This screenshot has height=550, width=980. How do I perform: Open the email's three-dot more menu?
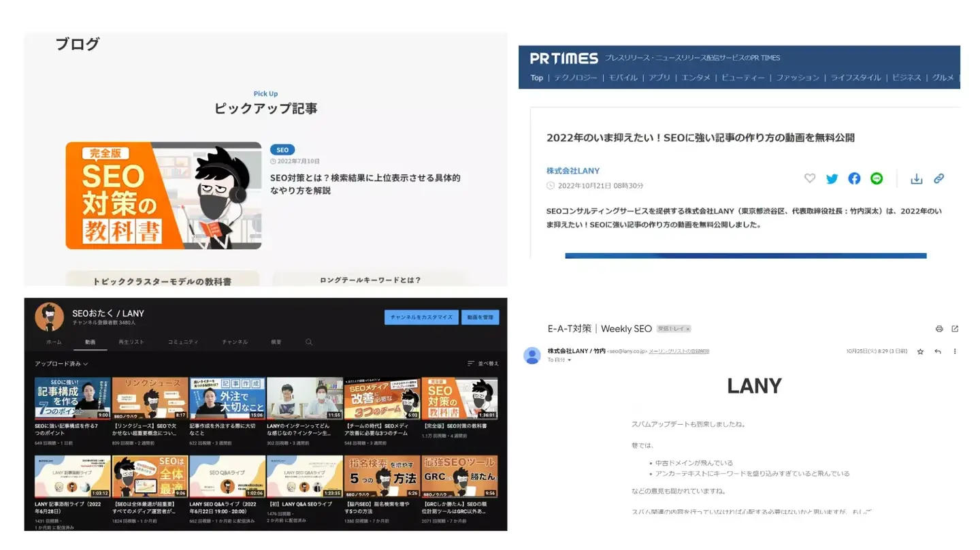coord(955,351)
